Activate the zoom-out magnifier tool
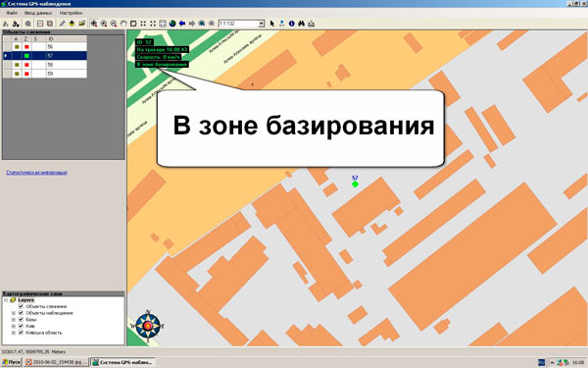Screen dimensions: 588x368 coord(114,24)
